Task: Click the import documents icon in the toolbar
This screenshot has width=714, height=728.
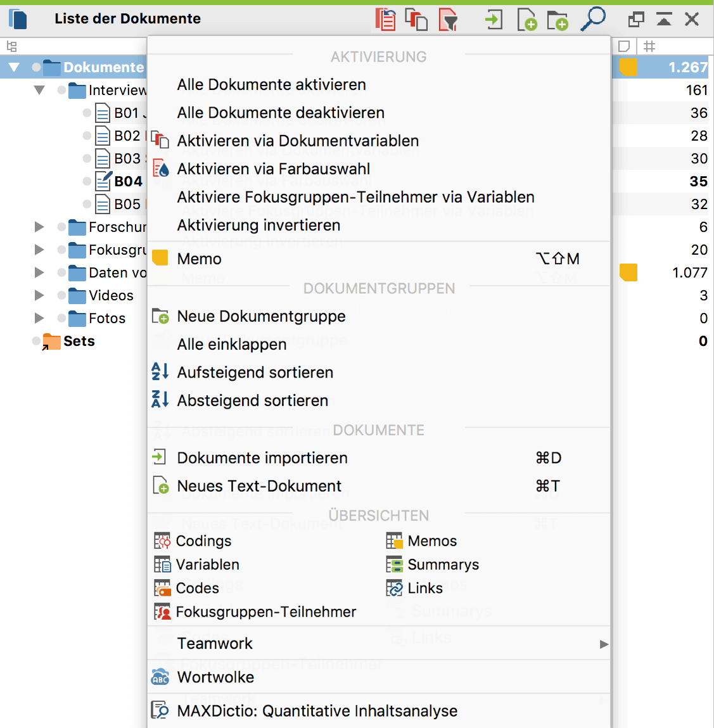Action: (x=493, y=20)
